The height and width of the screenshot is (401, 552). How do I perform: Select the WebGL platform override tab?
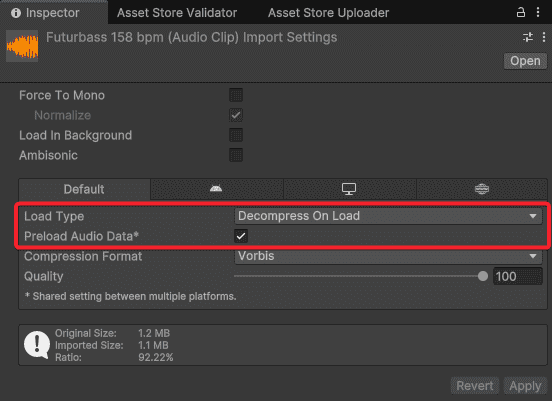pyautogui.click(x=482, y=189)
